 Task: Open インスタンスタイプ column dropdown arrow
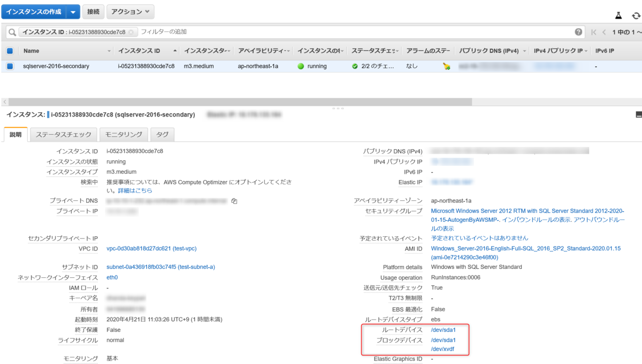[x=229, y=51]
